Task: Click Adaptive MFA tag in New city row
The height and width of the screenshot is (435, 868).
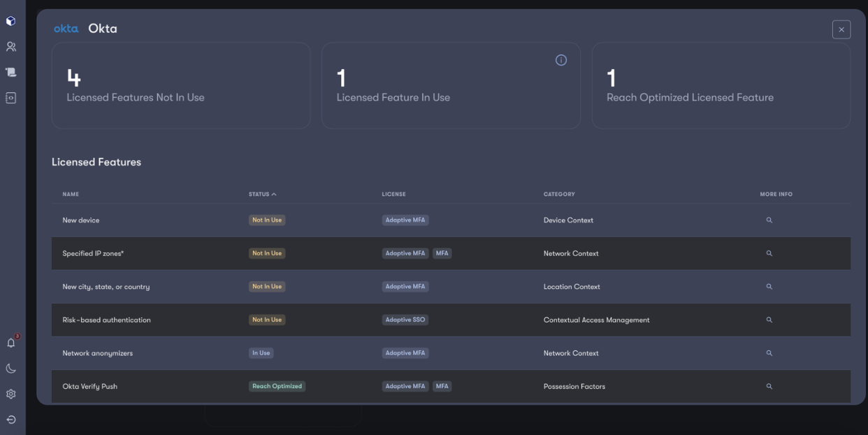Action: (405, 287)
